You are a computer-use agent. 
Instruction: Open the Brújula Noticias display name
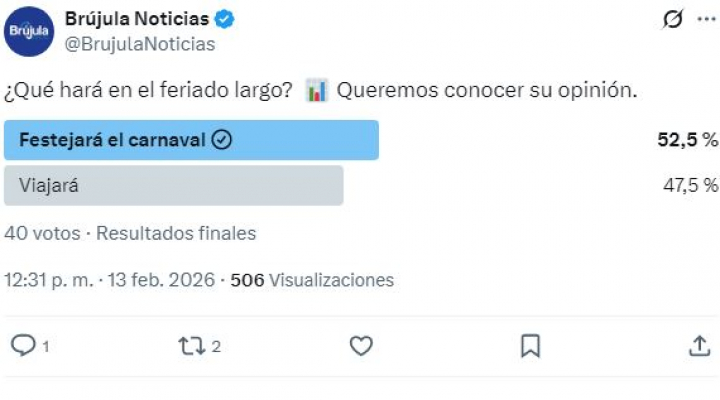tap(137, 19)
